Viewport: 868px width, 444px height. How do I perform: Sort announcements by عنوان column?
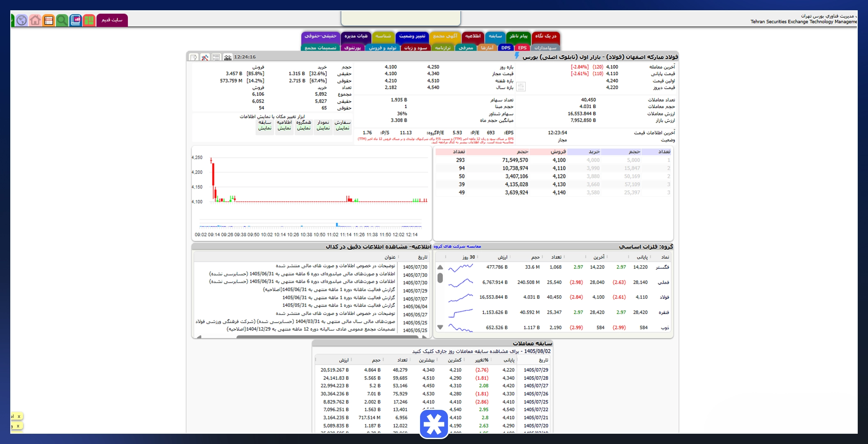click(x=390, y=257)
